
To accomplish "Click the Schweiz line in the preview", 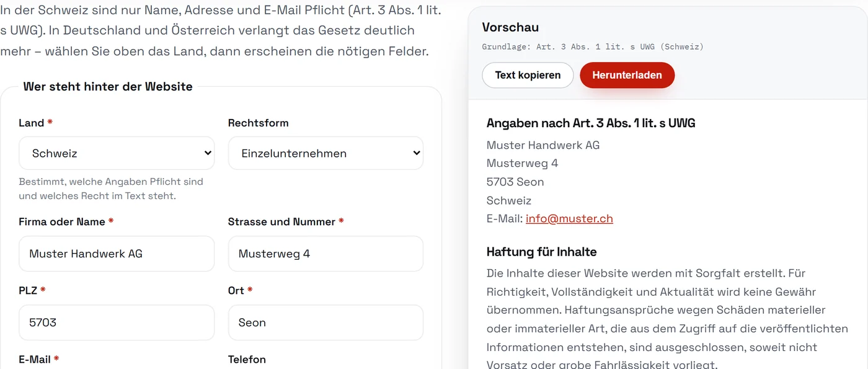I will (509, 200).
